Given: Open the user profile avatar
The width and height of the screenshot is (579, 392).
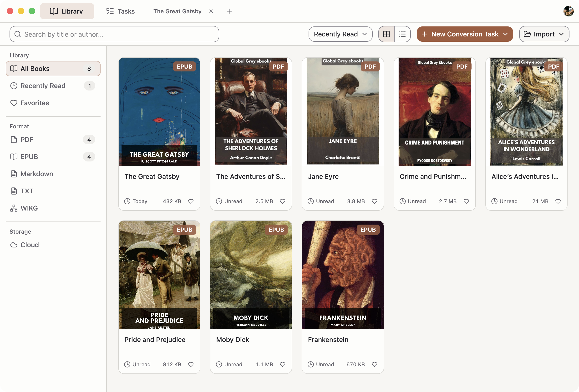Looking at the screenshot, I should point(568,11).
